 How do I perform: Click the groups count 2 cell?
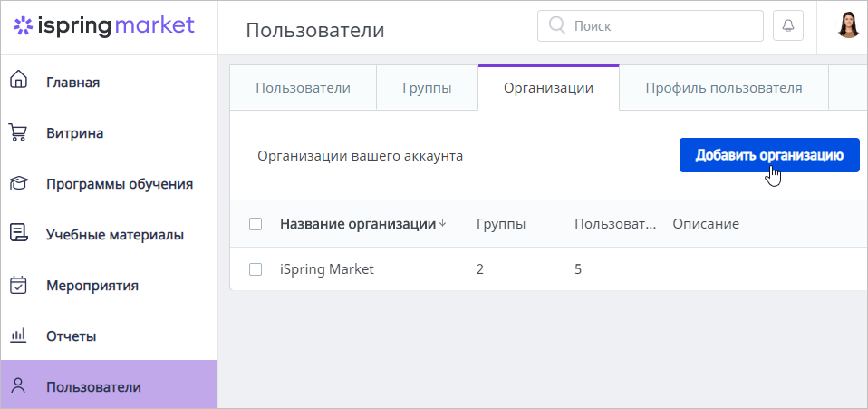coord(479,269)
